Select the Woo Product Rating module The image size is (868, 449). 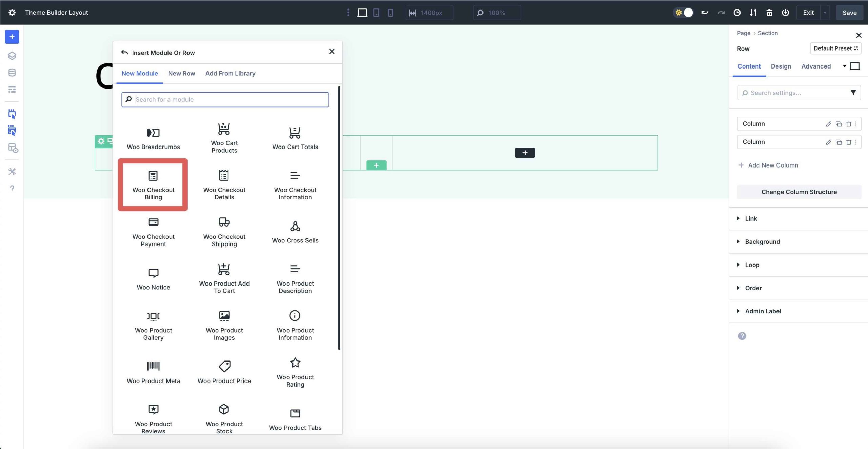[x=295, y=371]
